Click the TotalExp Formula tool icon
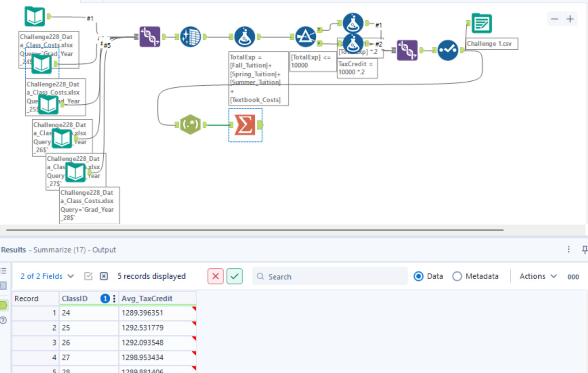588x373 pixels. (244, 37)
